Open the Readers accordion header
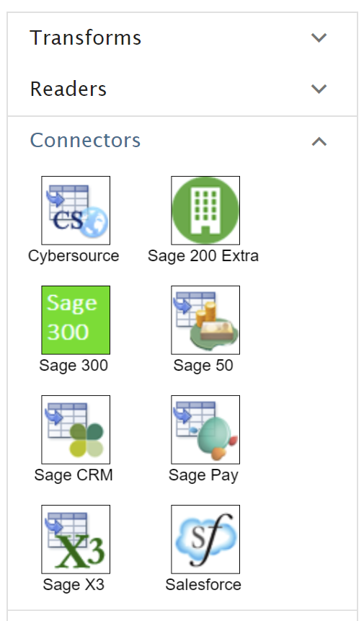This screenshot has height=621, width=364. pyautogui.click(x=182, y=89)
